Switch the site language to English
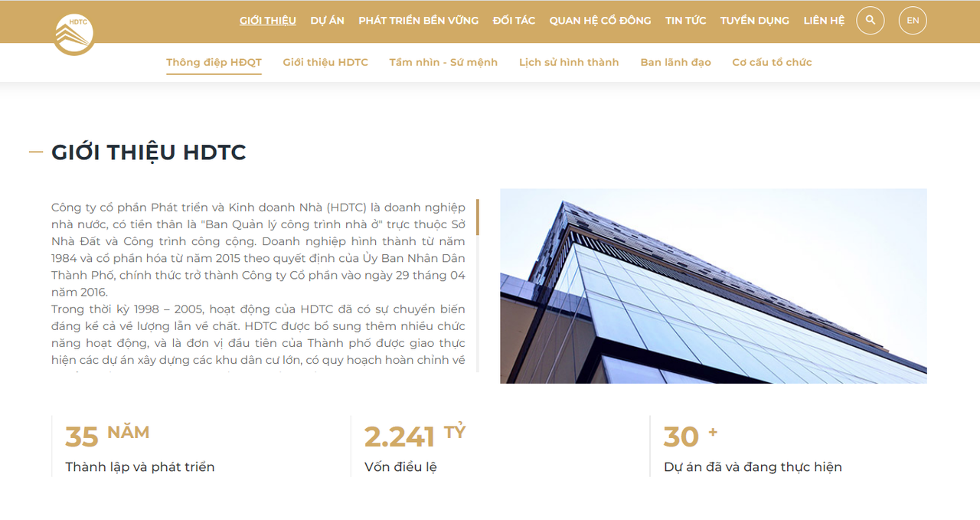980x520 pixels. 912,20
